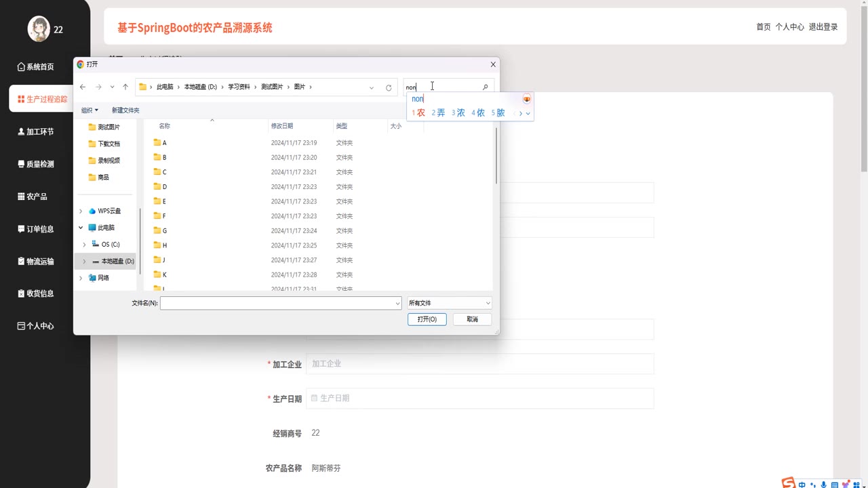Open the 所有文件 file type dropdown
Image resolution: width=868 pixels, height=488 pixels.
[x=449, y=303]
